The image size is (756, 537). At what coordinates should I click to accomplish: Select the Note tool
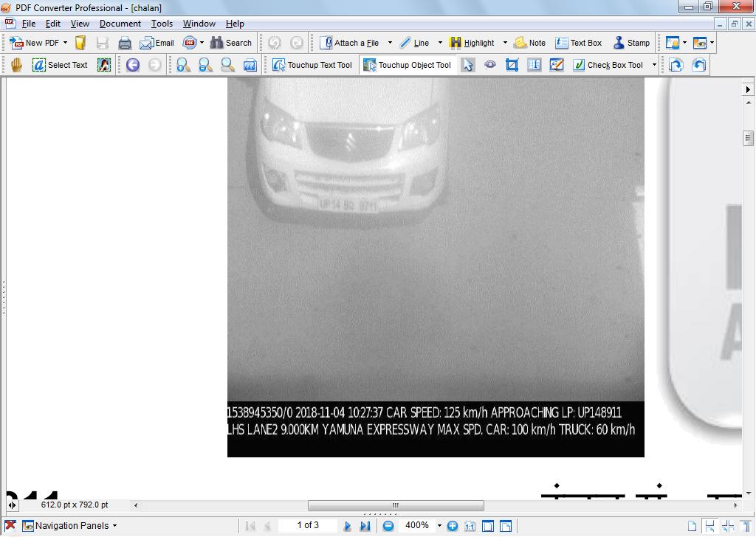529,43
